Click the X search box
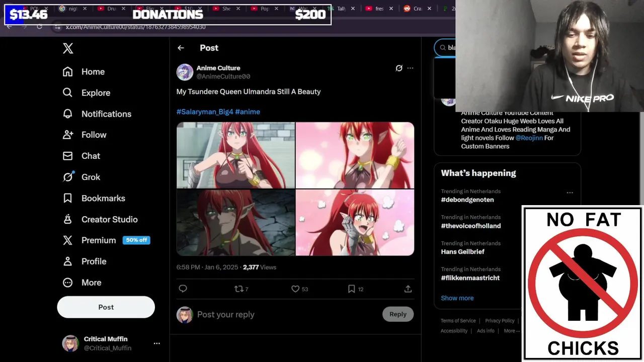Viewport: 644px width, 362px height. pyautogui.click(x=445, y=47)
